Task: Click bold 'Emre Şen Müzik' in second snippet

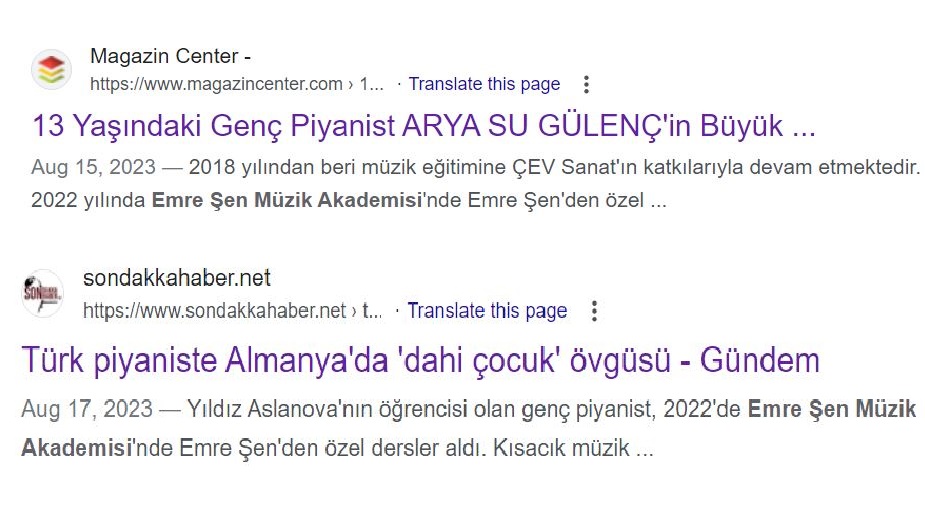Action: pos(832,409)
